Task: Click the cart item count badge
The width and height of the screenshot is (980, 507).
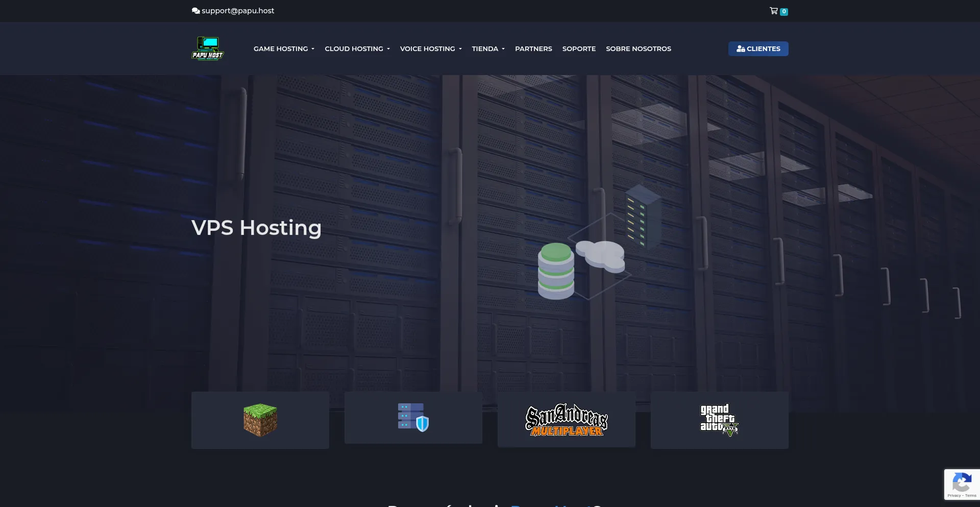Action: [784, 12]
